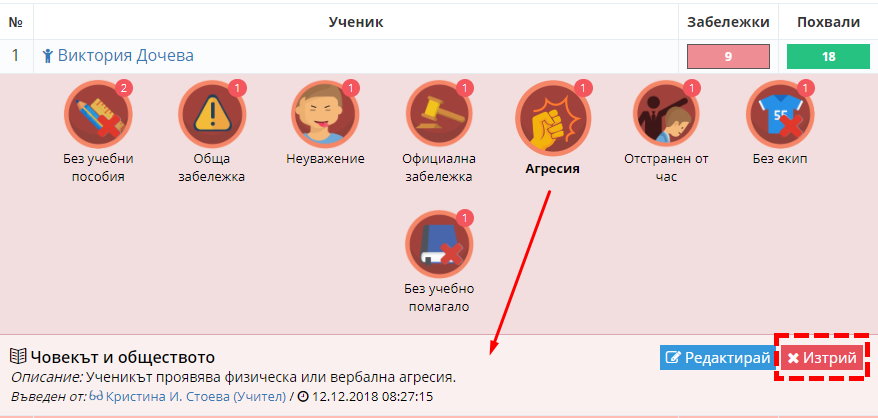The width and height of the screenshot is (878, 418).
Task: Delete the remark with Изтрий button
Action: coord(822,357)
